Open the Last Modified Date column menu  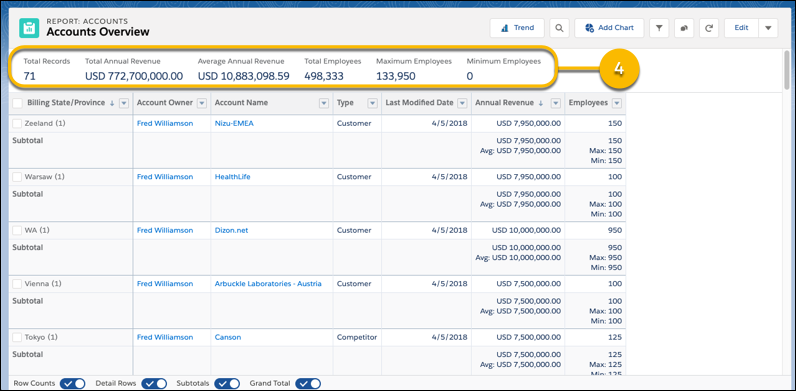click(x=462, y=103)
